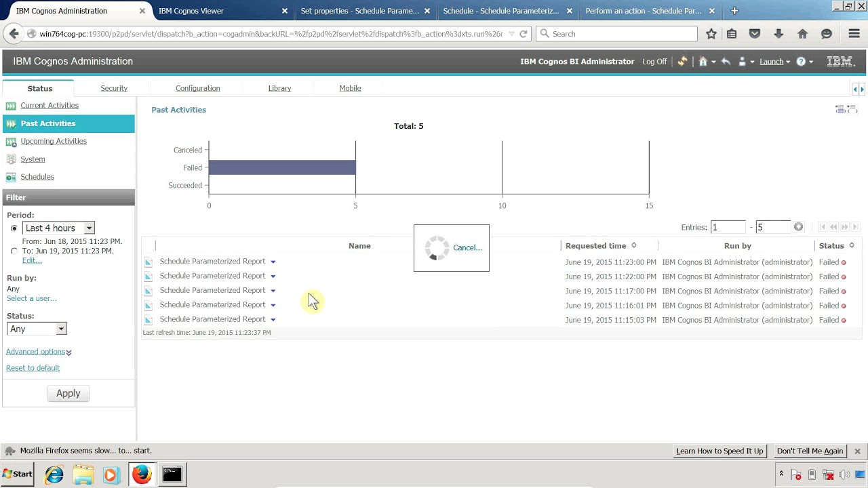
Task: Click the back arrow icon in header
Action: click(726, 62)
